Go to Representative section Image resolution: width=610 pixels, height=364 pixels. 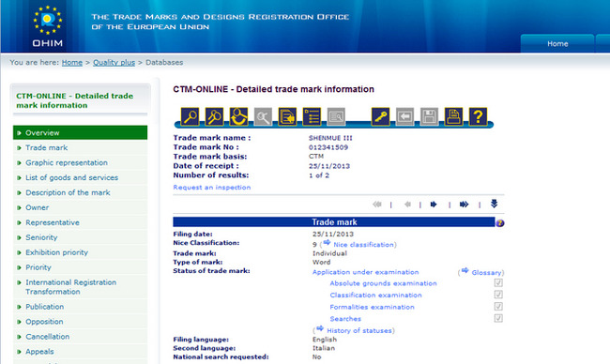point(80,222)
